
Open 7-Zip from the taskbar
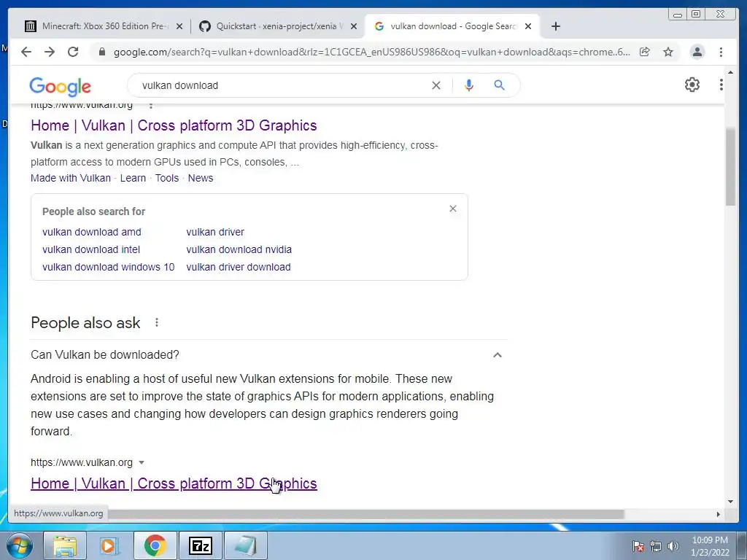pos(200,545)
